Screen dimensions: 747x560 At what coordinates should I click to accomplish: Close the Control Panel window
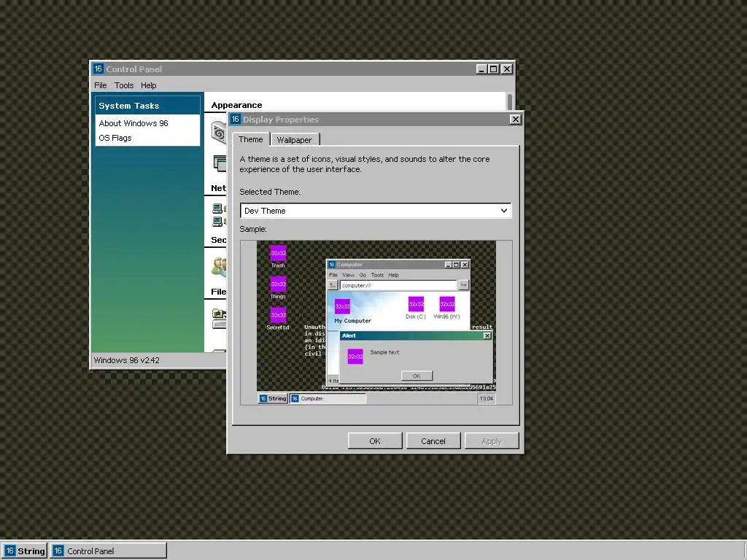click(x=507, y=69)
